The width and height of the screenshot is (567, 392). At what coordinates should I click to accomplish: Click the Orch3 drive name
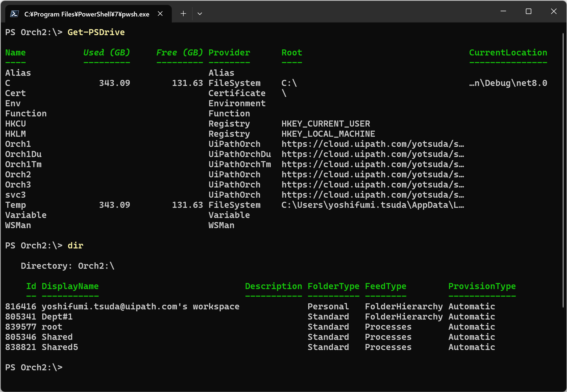pyautogui.click(x=18, y=184)
